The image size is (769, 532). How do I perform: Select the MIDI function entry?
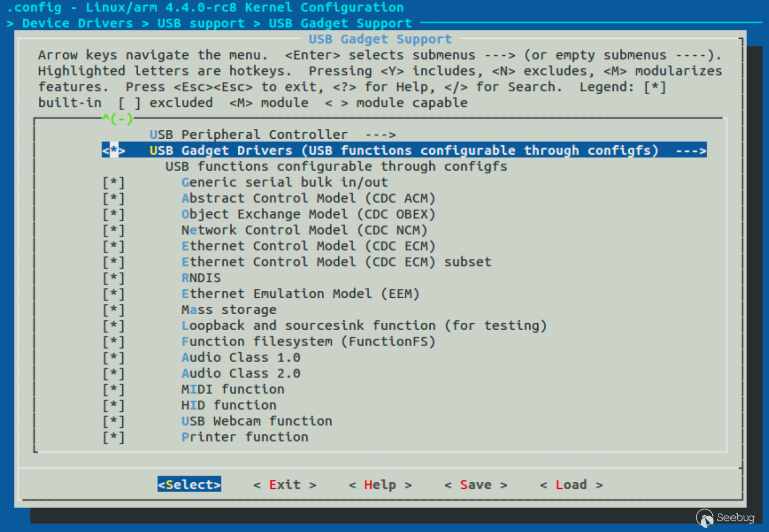[233, 389]
